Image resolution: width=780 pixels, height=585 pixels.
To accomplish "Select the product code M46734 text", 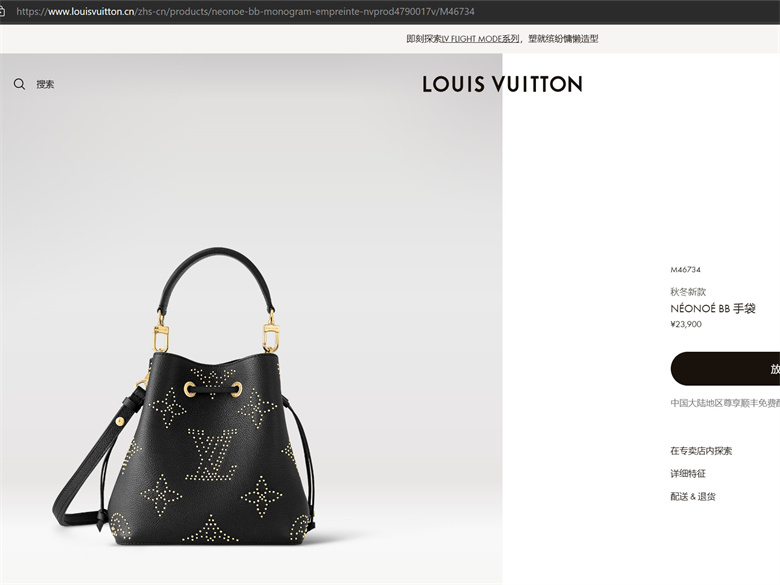I will tap(685, 270).
